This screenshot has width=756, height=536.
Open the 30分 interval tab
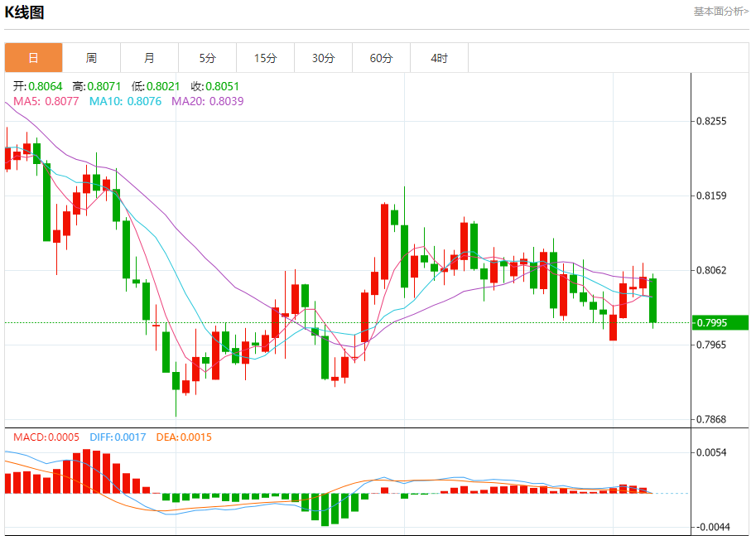pyautogui.click(x=323, y=58)
